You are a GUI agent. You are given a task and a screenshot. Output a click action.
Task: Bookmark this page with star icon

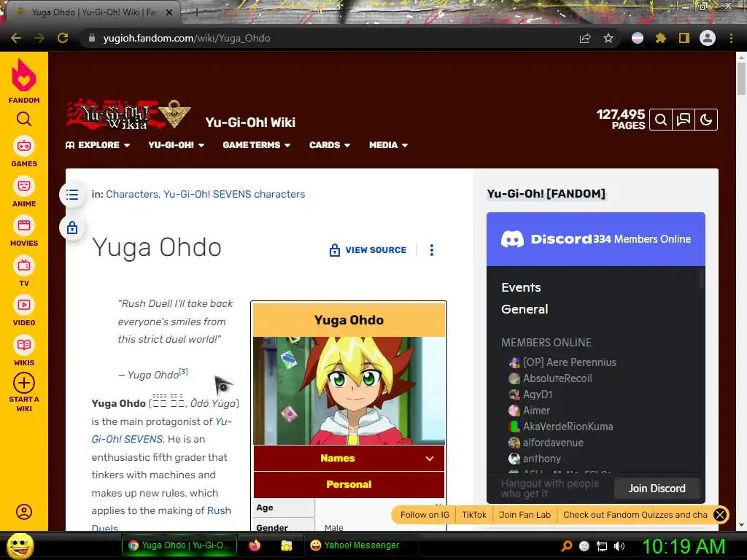click(608, 38)
